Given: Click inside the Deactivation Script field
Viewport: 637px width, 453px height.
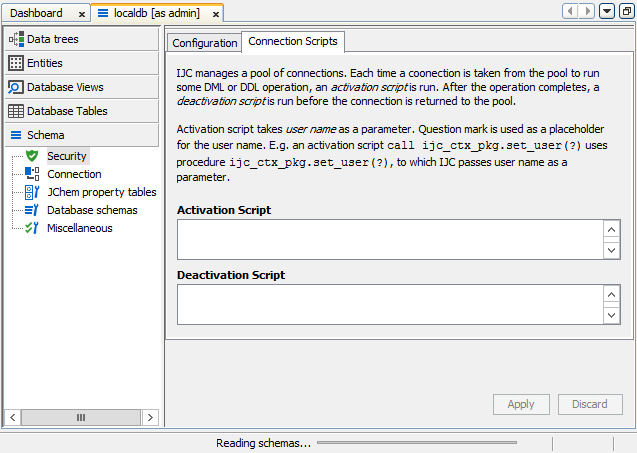Looking at the screenshot, I should (390, 305).
